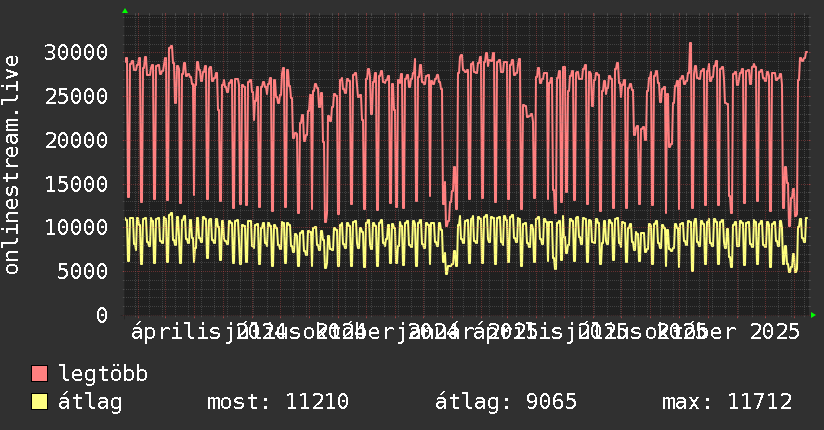Click the green arrow ending the x-axis
The width and height of the screenshot is (824, 430).
pyautogui.click(x=813, y=315)
